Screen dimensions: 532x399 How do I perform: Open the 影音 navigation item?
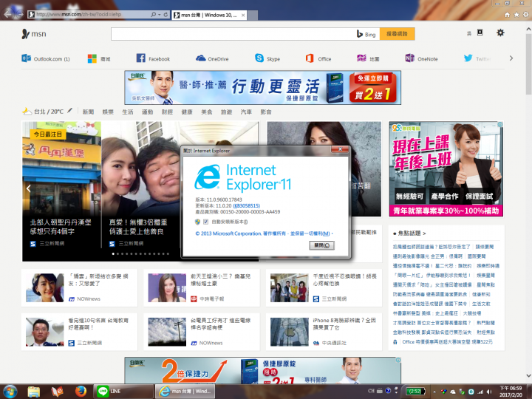(266, 112)
